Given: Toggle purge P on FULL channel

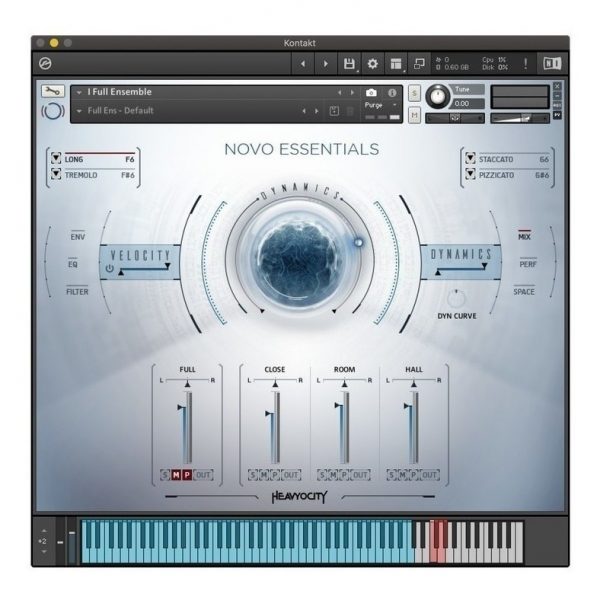Looking at the screenshot, I should pyautogui.click(x=187, y=475).
